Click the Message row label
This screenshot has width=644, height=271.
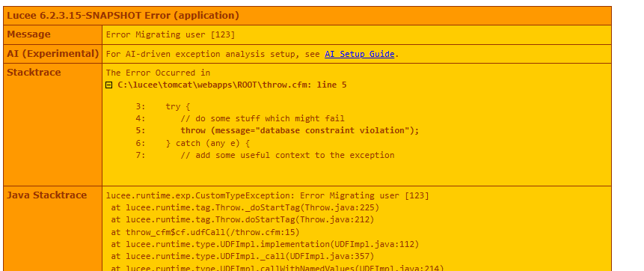(28, 34)
